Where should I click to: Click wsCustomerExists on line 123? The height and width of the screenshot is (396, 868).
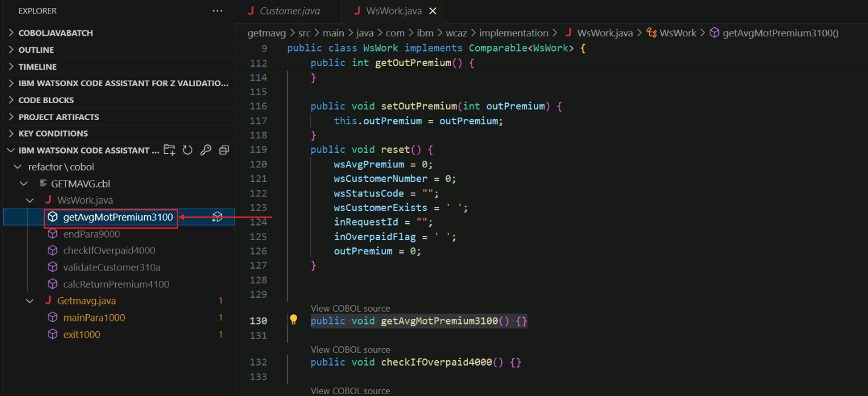coord(381,207)
